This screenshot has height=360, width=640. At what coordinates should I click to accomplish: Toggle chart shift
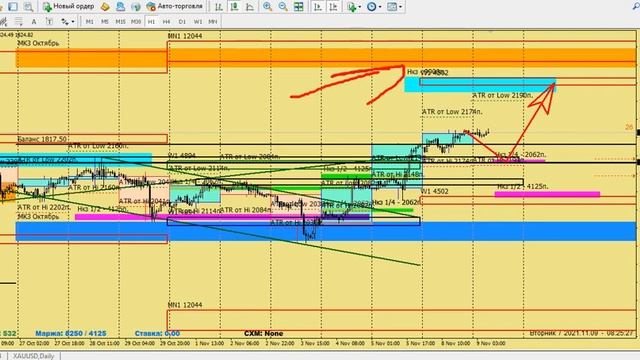(333, 7)
